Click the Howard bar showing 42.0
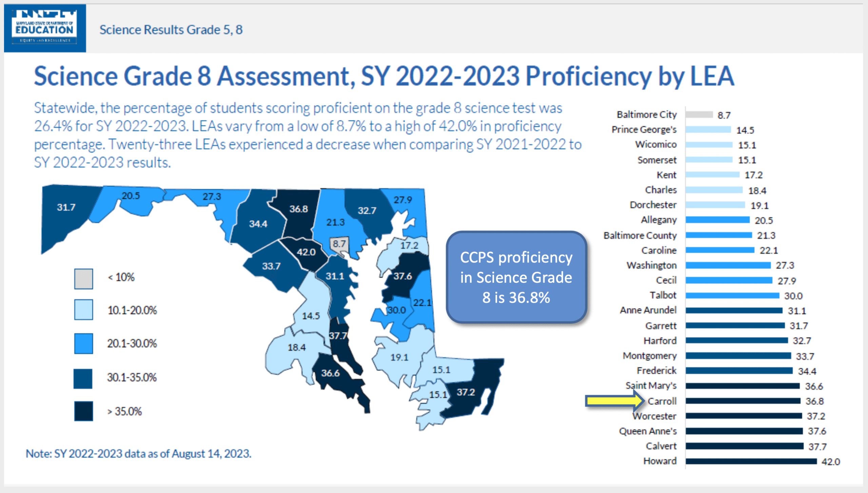 pyautogui.click(x=751, y=461)
